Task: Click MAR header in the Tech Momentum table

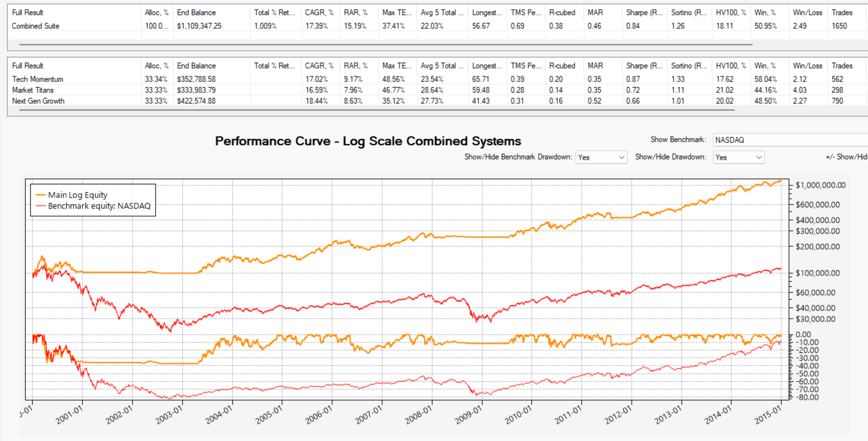Action: pyautogui.click(x=595, y=66)
